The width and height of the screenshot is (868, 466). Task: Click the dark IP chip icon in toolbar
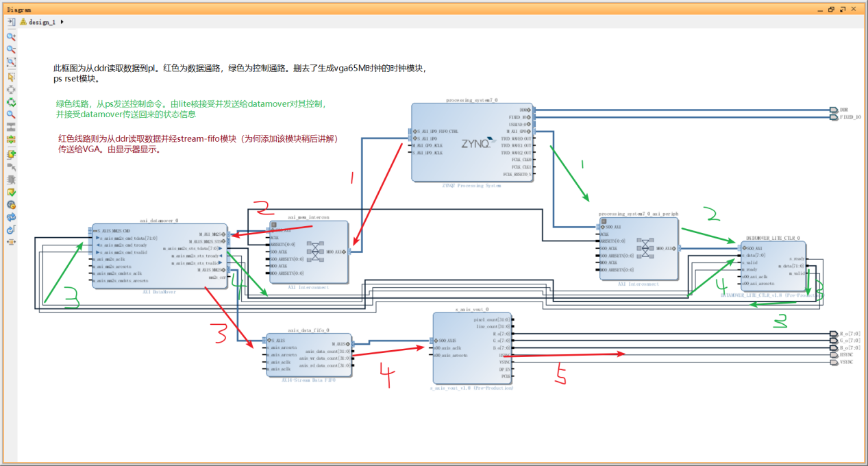point(12,177)
